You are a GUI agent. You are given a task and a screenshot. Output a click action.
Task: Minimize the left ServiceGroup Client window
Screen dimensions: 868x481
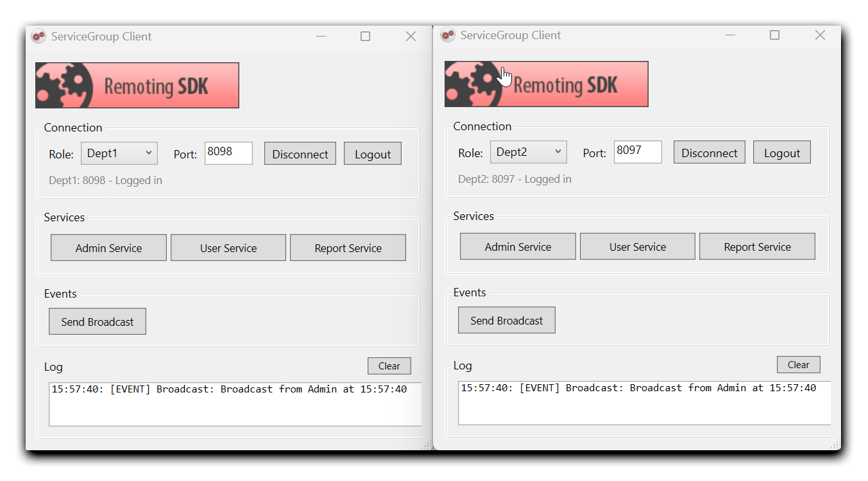click(321, 37)
